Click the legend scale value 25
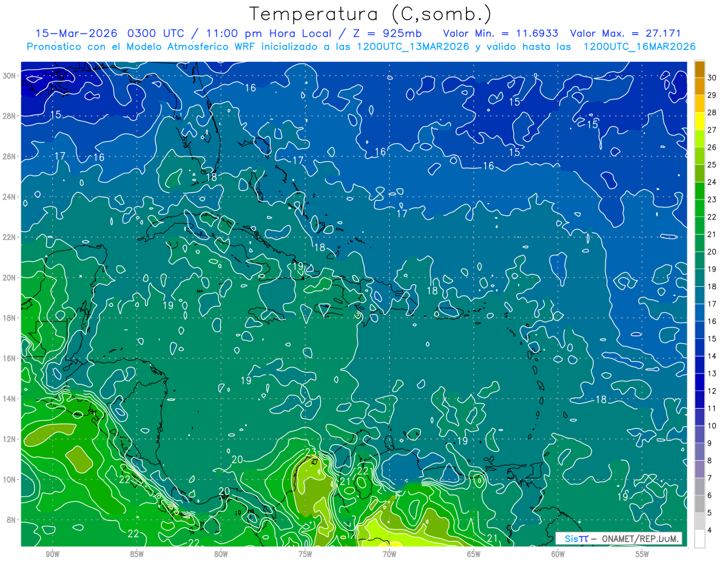 click(x=712, y=164)
